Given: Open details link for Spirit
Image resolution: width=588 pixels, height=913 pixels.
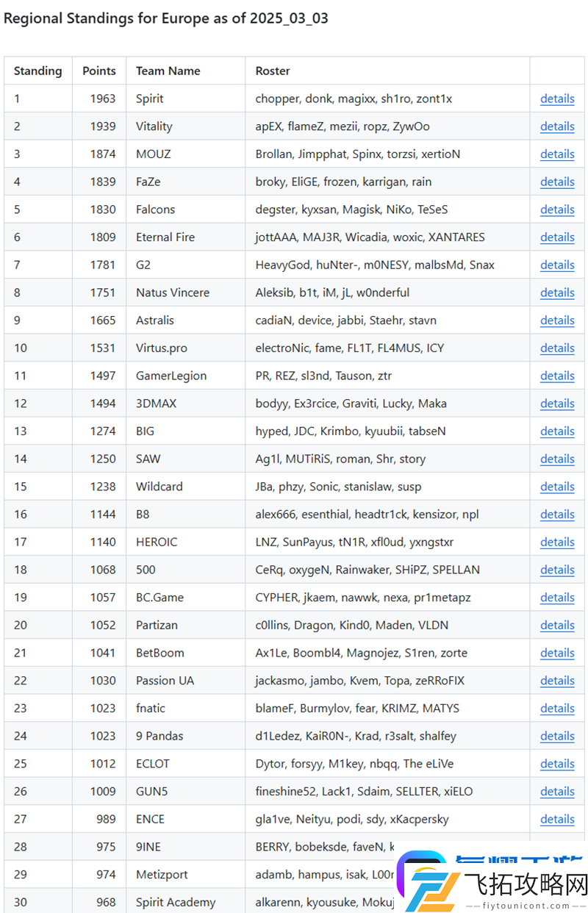Looking at the screenshot, I should tap(557, 99).
